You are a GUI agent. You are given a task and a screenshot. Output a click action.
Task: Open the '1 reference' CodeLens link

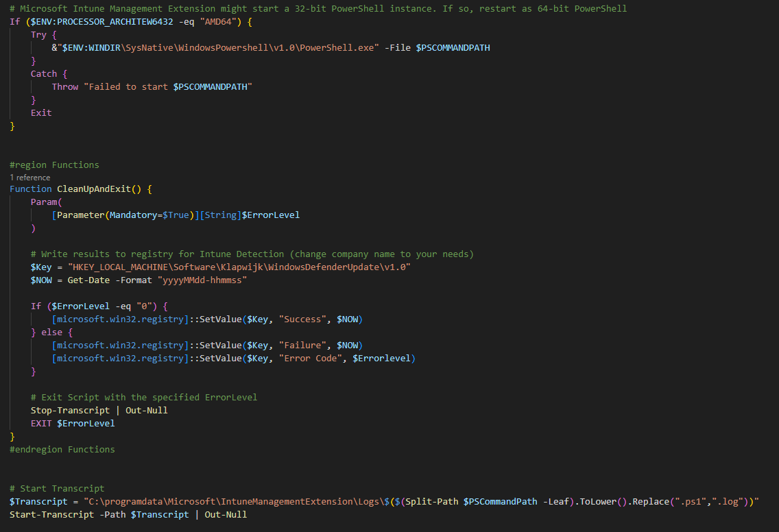29,178
